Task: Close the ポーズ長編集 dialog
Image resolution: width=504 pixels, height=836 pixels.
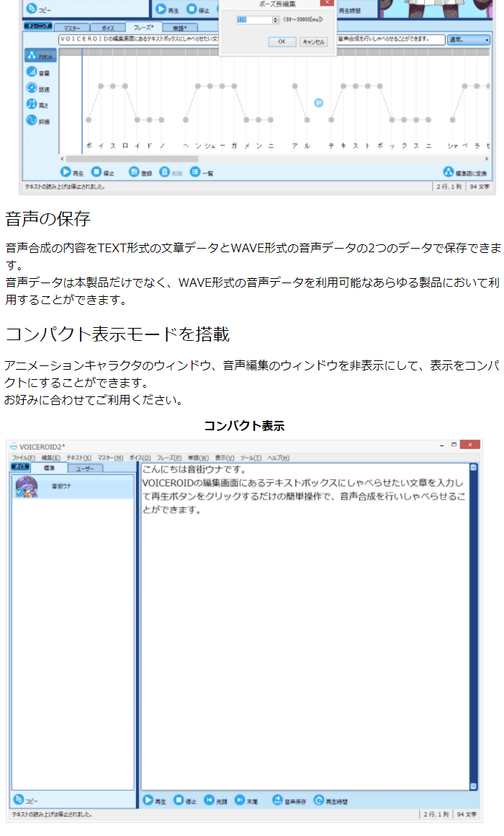Action: [327, 3]
